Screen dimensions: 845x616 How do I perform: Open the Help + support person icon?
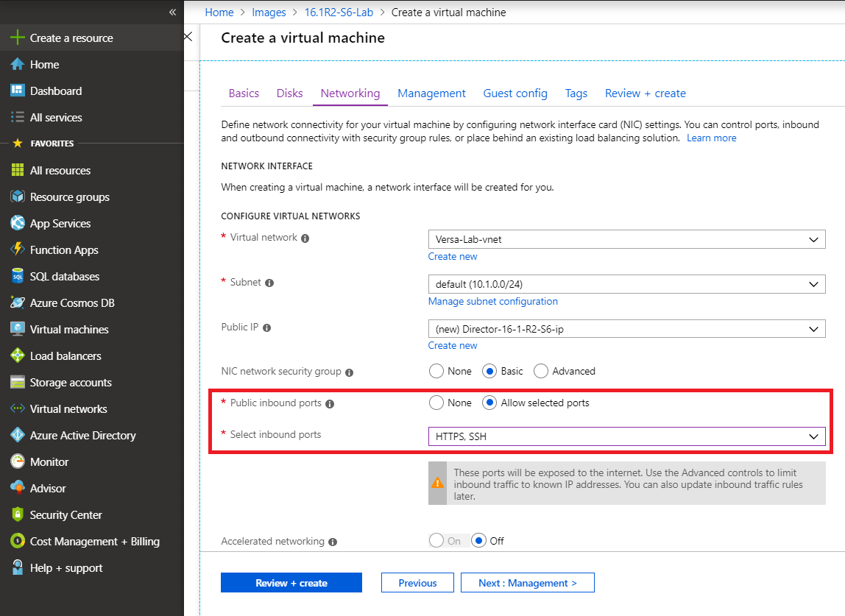coord(17,567)
